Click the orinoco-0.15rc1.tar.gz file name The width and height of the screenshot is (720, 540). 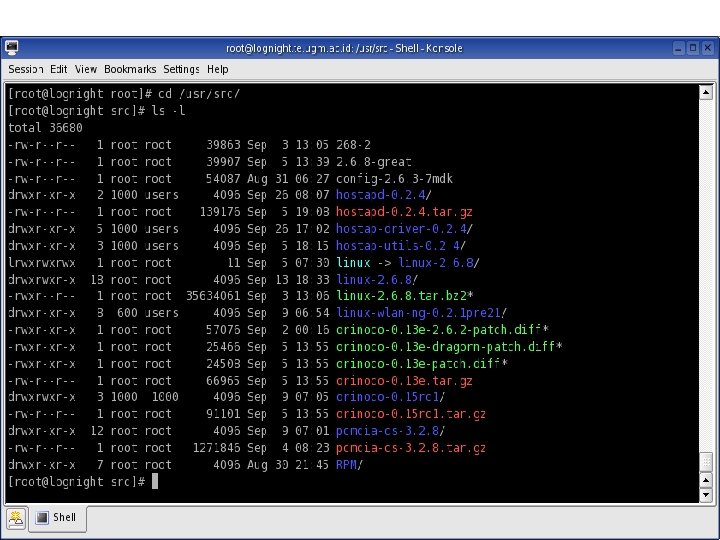[411, 414]
